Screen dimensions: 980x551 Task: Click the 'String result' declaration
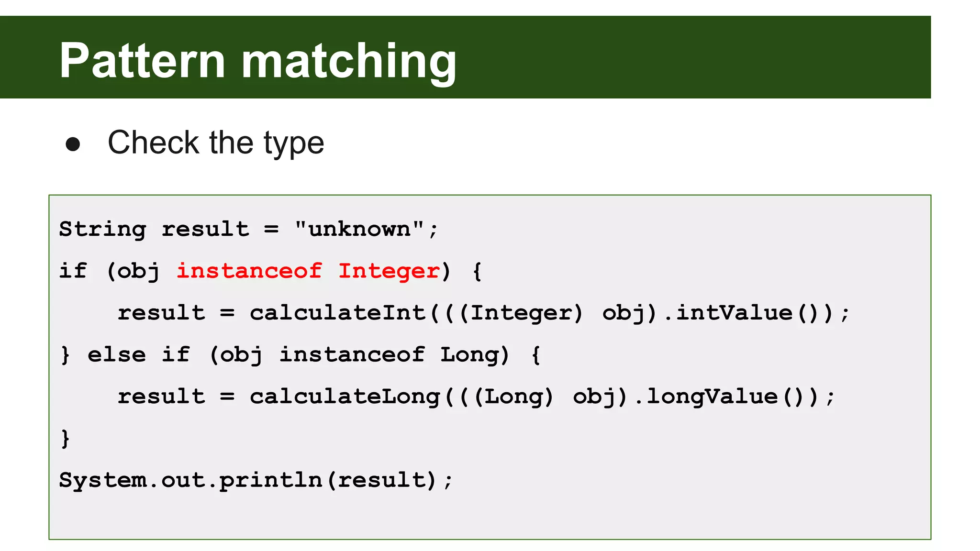pyautogui.click(x=153, y=229)
